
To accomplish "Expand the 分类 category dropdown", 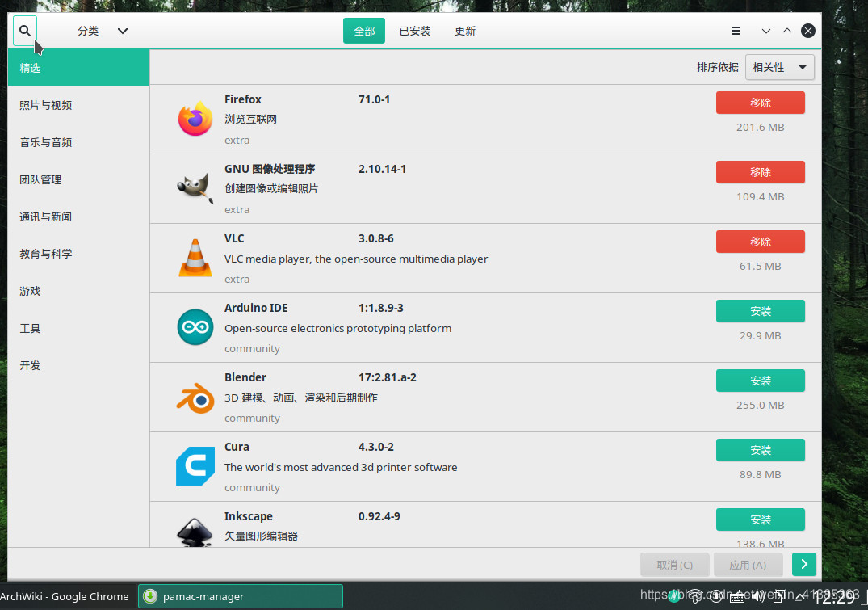I will pyautogui.click(x=103, y=31).
